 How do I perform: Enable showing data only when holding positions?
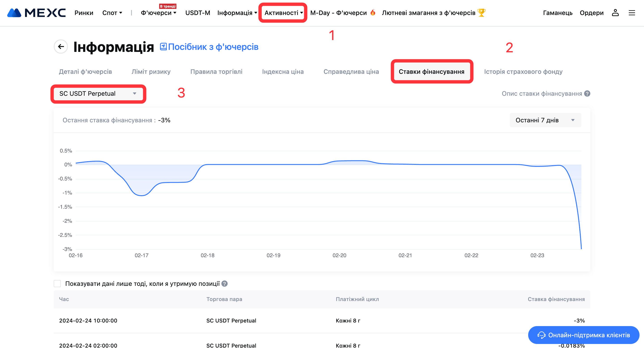click(57, 284)
